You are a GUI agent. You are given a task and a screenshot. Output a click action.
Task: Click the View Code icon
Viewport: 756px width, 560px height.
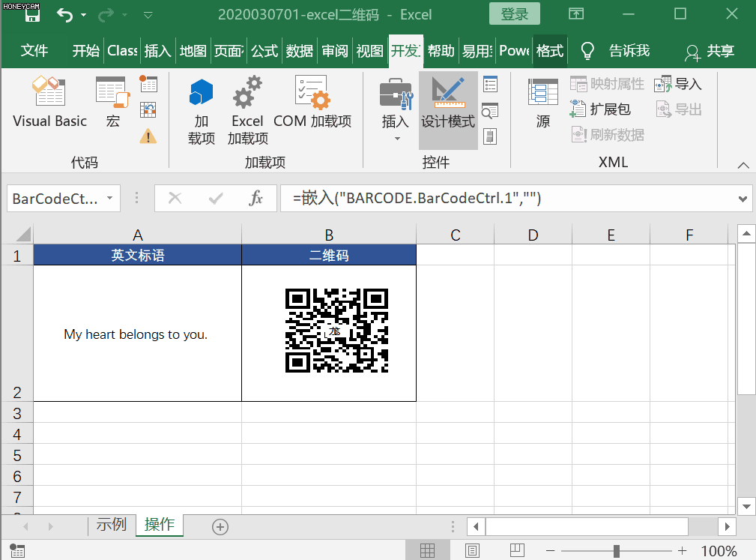(x=490, y=111)
